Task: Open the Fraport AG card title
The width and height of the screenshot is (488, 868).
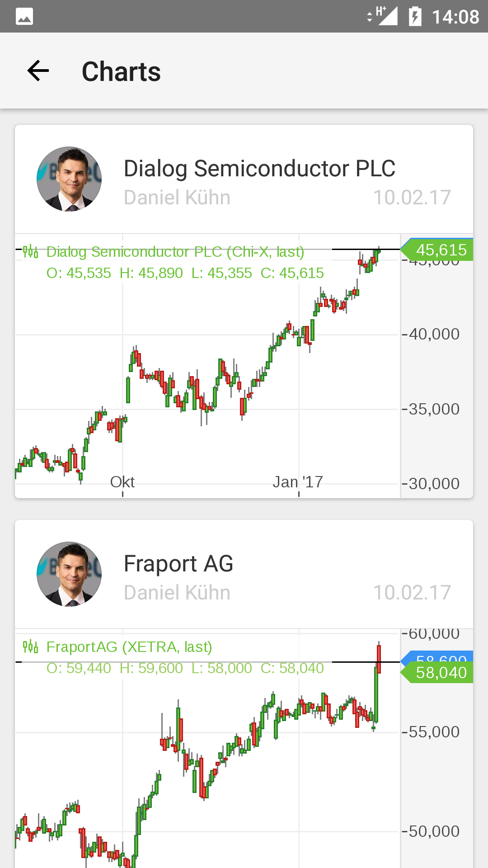Action: pyautogui.click(x=178, y=564)
